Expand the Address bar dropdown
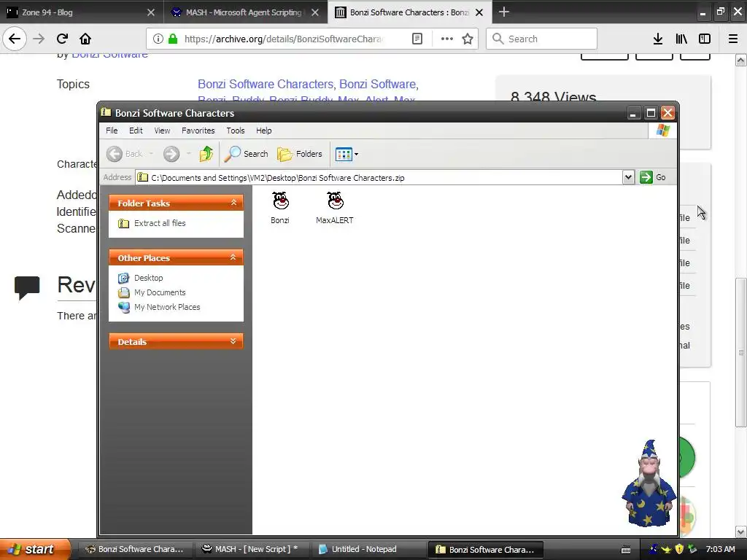This screenshot has width=747, height=560. point(628,178)
